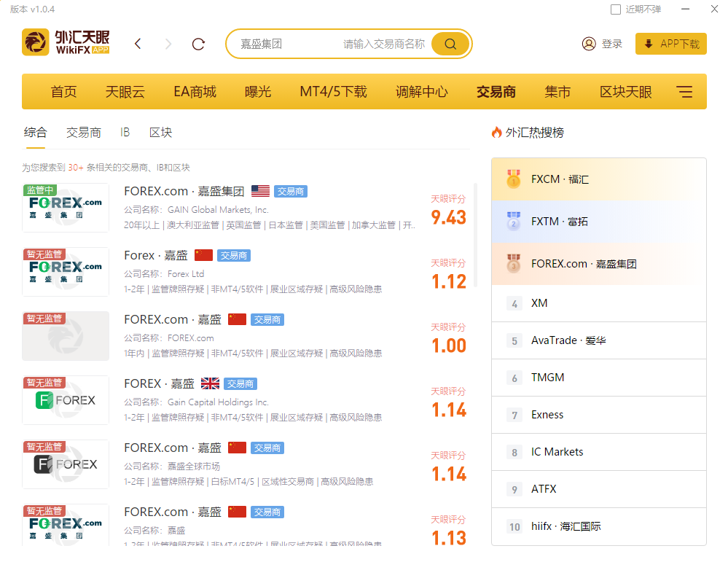Open IC Markets in hot search list

pos(557,452)
